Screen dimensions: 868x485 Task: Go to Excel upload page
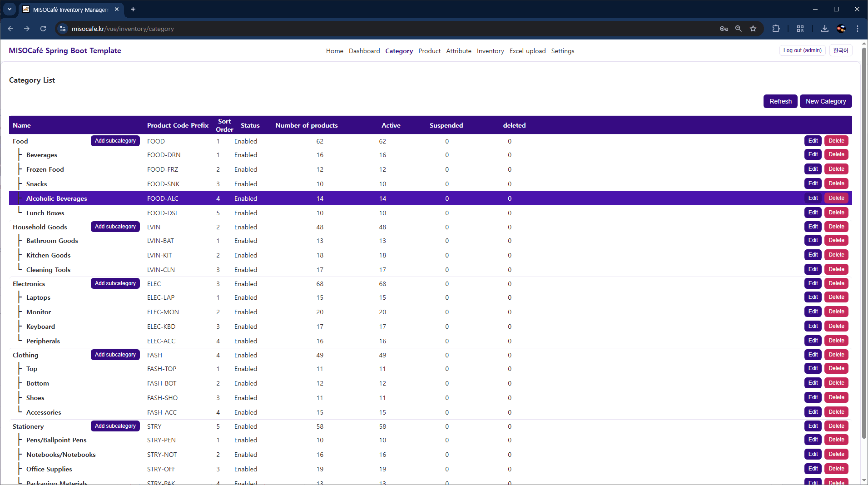[x=527, y=51]
